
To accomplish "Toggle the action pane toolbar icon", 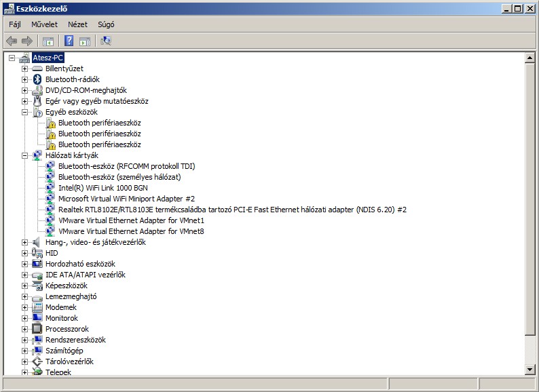I will [85, 41].
